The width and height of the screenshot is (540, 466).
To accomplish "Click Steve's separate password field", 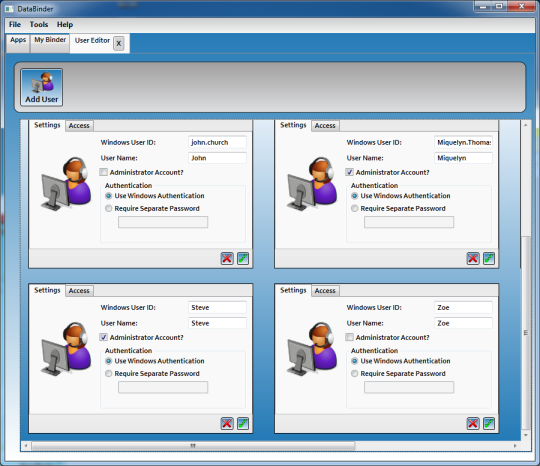I will [x=163, y=387].
